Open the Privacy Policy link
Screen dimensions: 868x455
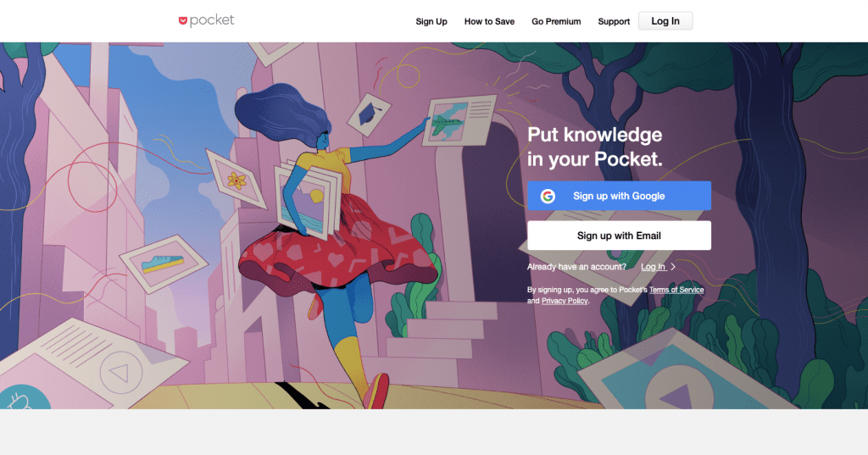pos(564,301)
